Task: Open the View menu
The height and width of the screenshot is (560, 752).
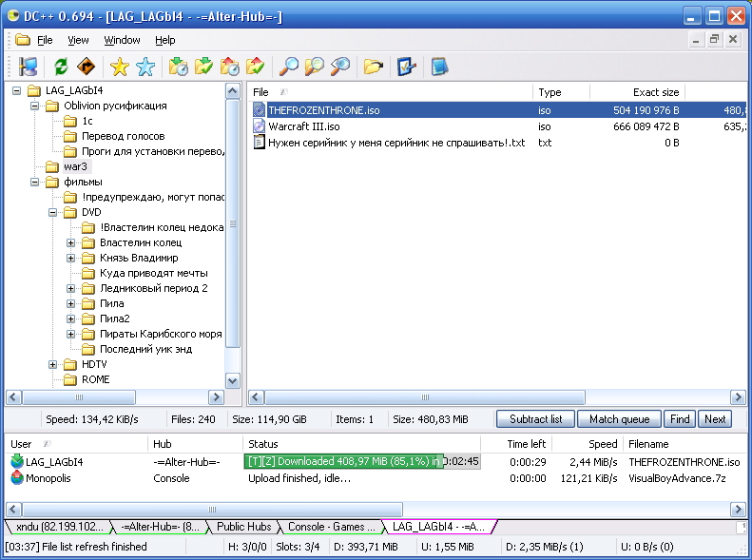Action: [x=78, y=40]
